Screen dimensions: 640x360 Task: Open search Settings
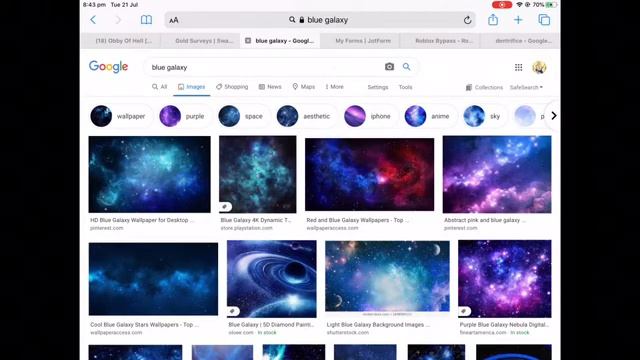point(378,87)
